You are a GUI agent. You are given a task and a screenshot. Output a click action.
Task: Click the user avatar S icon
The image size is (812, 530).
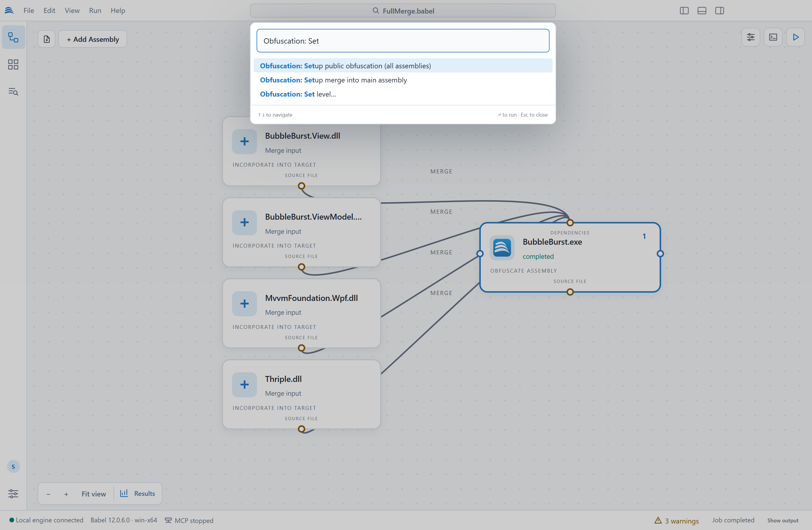click(13, 466)
